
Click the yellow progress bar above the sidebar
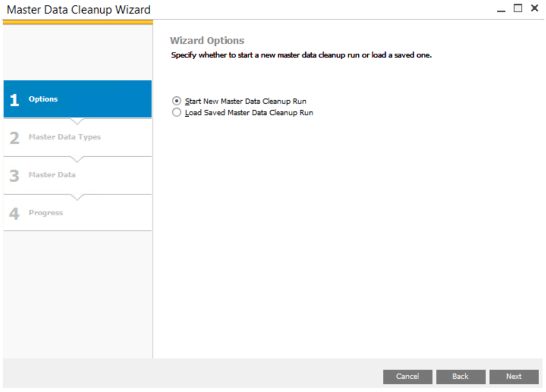(x=77, y=21)
